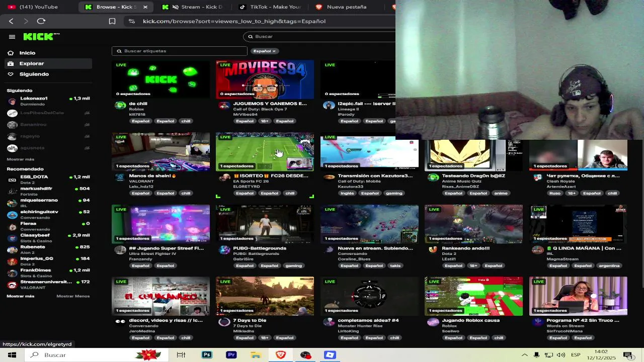644x362 pixels.
Task: Open Photoshop from the taskbar
Action: coord(207,355)
